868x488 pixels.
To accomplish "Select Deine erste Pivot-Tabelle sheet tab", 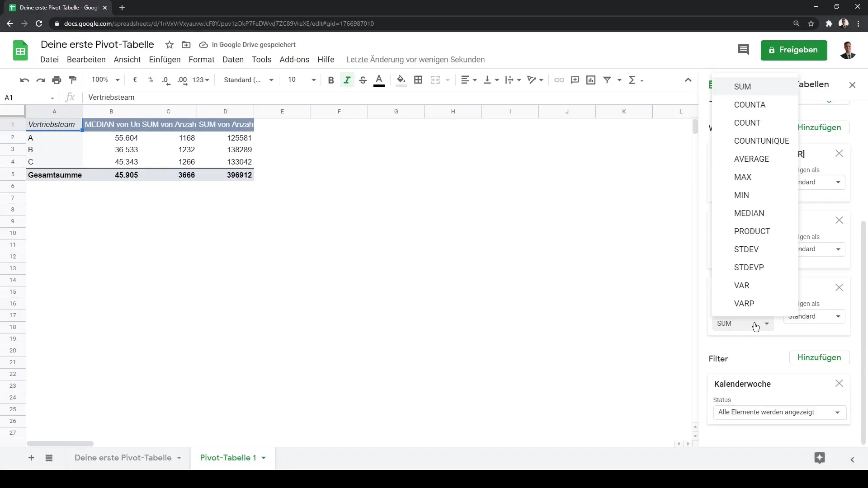I will point(123,458).
